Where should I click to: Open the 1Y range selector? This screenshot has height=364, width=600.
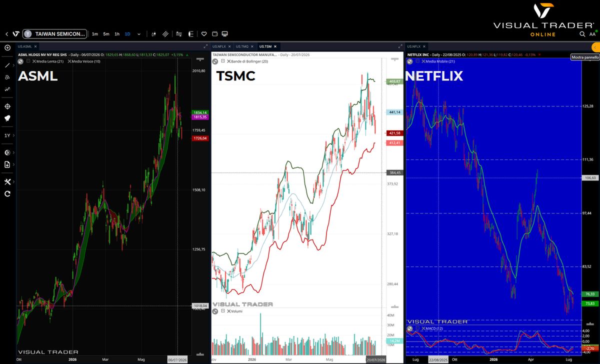click(x=7, y=135)
